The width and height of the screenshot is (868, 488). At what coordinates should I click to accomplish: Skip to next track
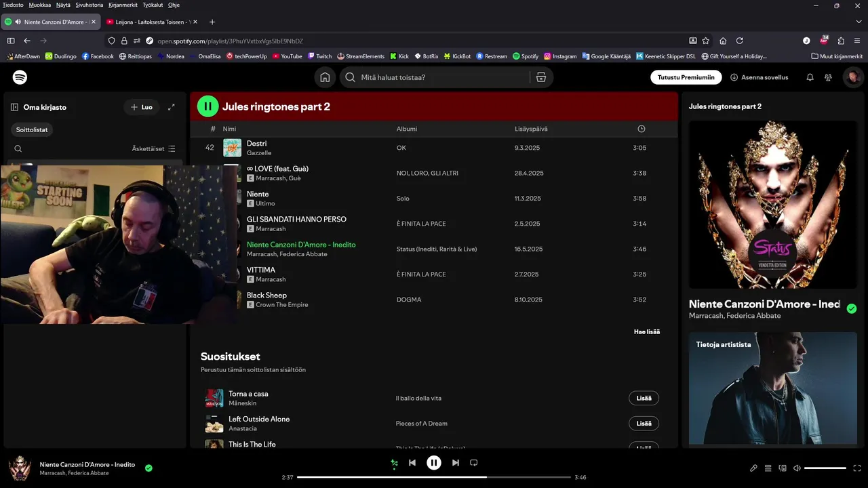click(456, 463)
